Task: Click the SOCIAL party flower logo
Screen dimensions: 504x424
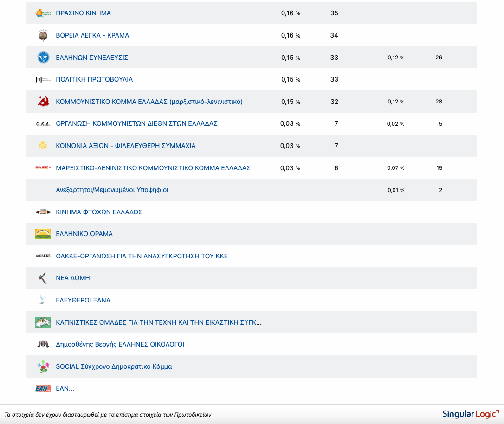Action: (x=43, y=366)
